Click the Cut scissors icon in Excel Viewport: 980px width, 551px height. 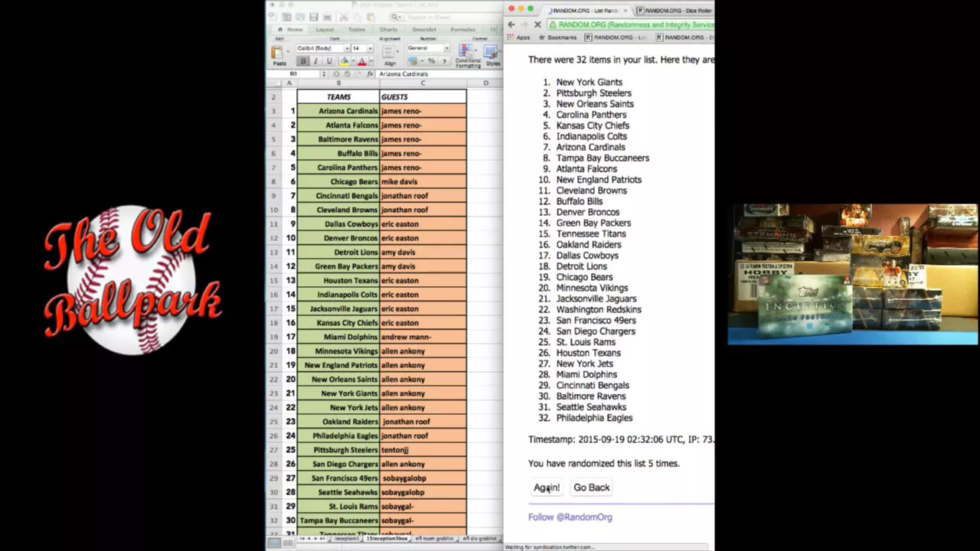pos(344,17)
